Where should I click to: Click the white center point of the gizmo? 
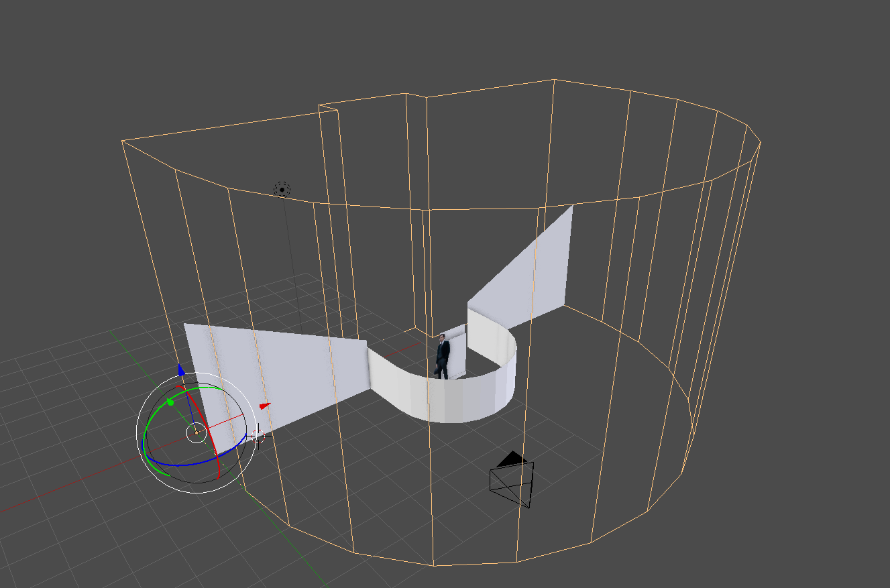196,433
